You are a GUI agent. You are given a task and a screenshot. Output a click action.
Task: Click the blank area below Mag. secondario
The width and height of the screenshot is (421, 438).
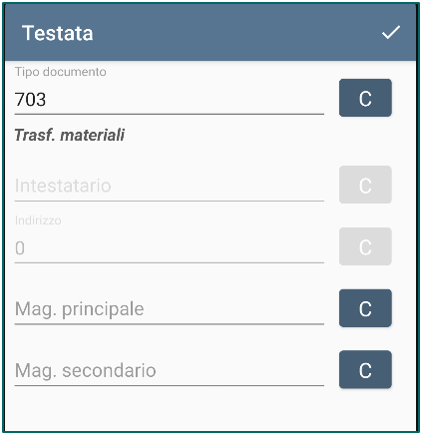pos(210,410)
